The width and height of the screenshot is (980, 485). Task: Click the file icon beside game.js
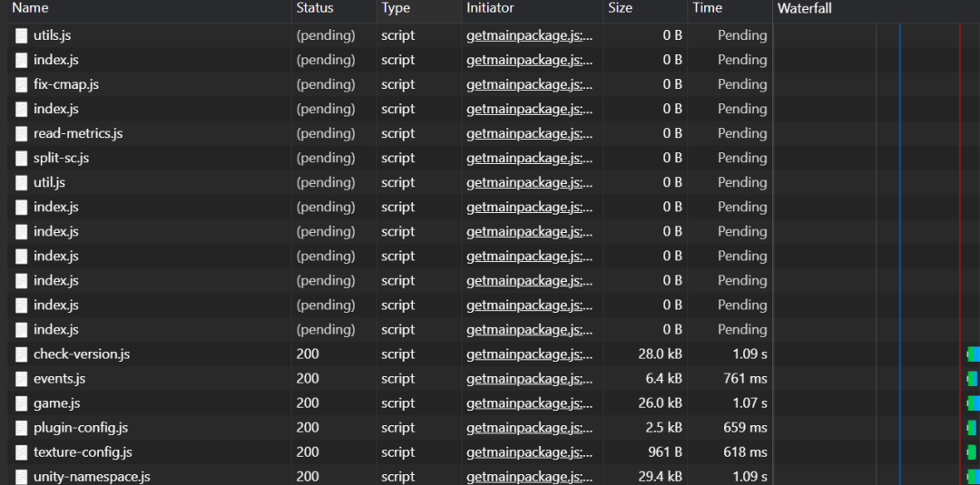point(22,403)
